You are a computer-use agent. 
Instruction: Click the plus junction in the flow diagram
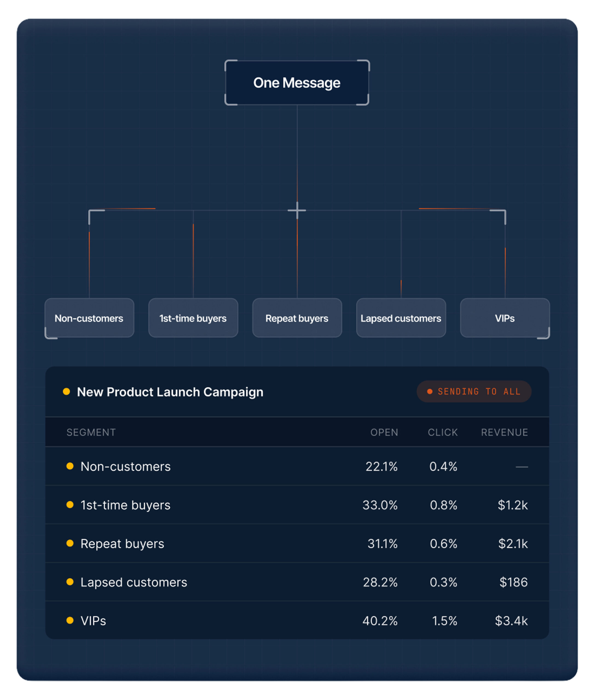(x=297, y=210)
